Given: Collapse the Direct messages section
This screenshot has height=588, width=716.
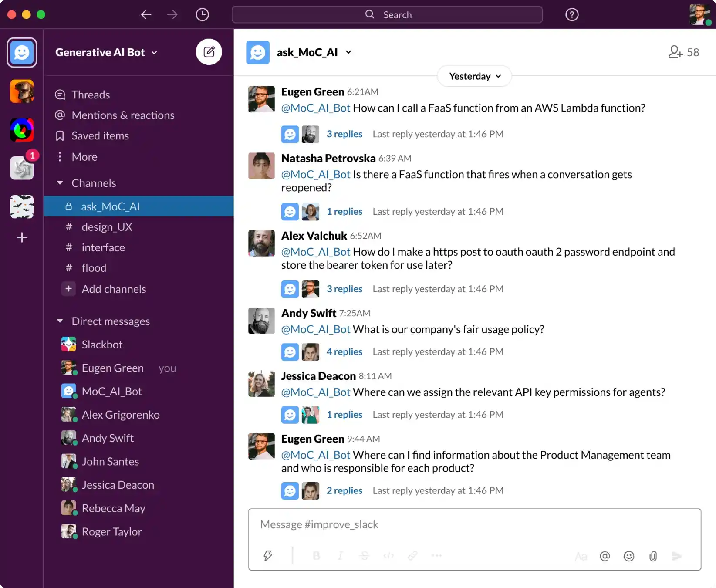Looking at the screenshot, I should point(60,321).
